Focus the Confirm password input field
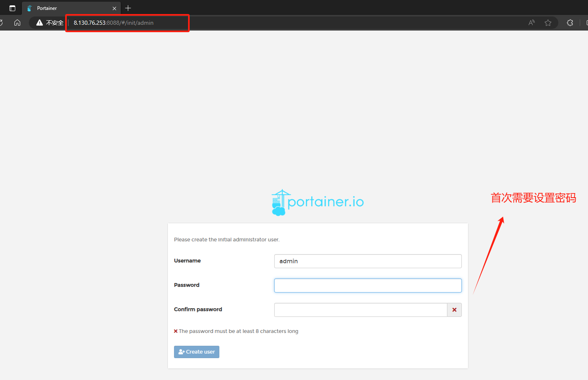 (361, 310)
